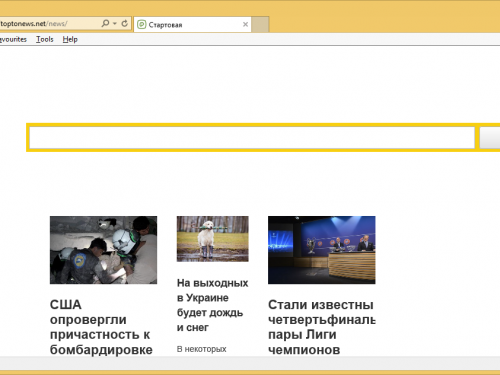Open the dog in rain boots thumbnail

[213, 239]
